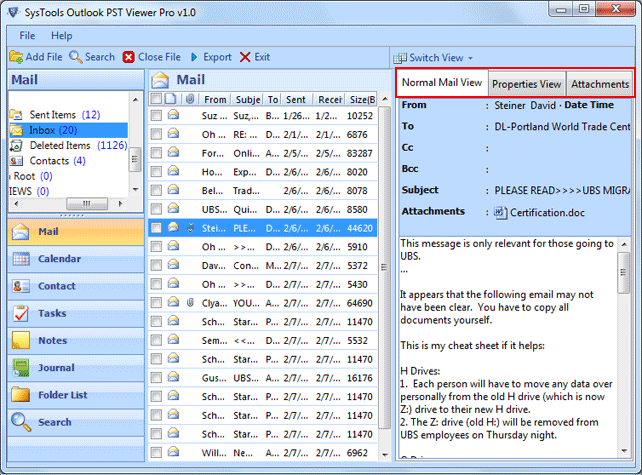Open the Search magnifier in toolbar

click(75, 57)
